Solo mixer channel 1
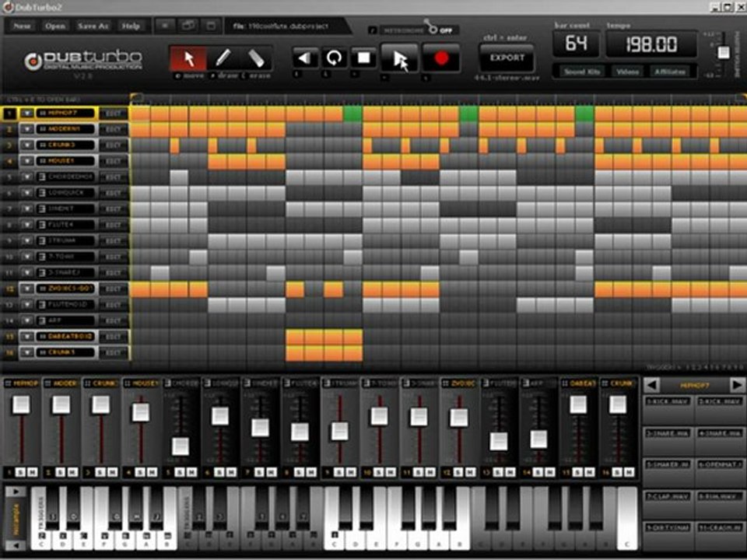Screen dimensions: 747x560 coord(20,472)
